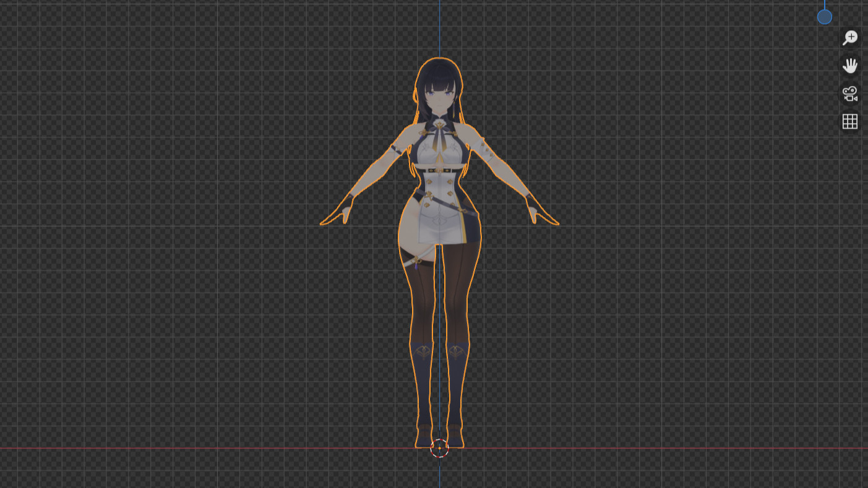This screenshot has width=868, height=488.
Task: Switch orthographic/perspective with the grid icon
Action: 850,121
